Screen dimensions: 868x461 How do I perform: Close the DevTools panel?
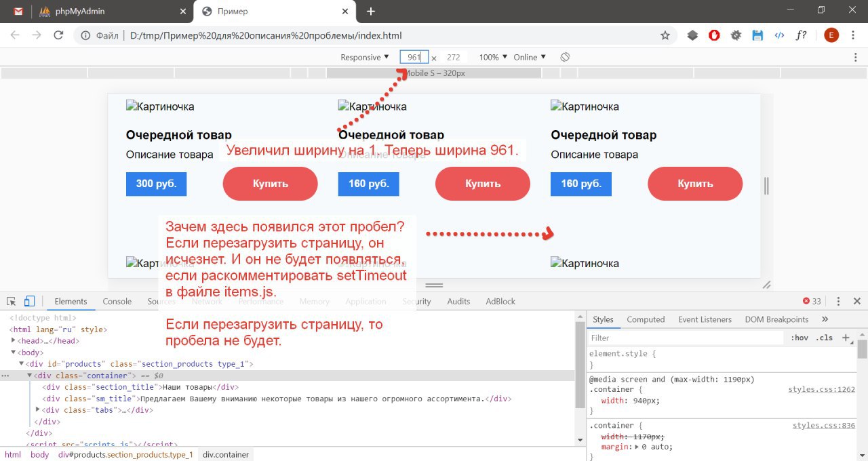(857, 302)
